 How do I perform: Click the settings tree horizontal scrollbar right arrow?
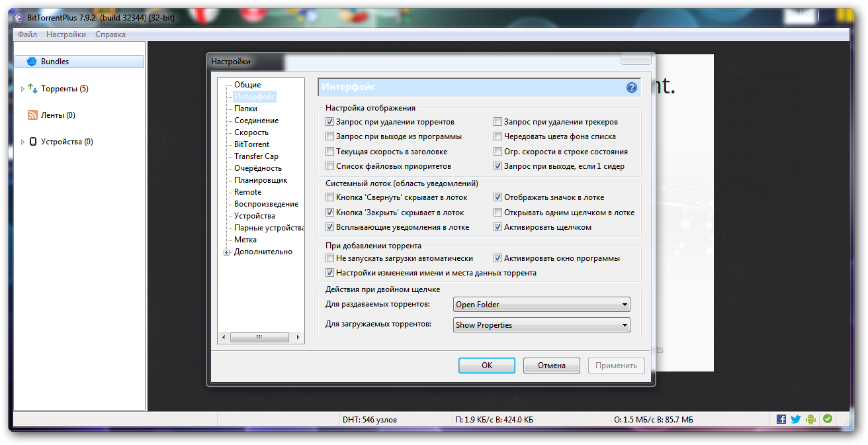(x=298, y=338)
